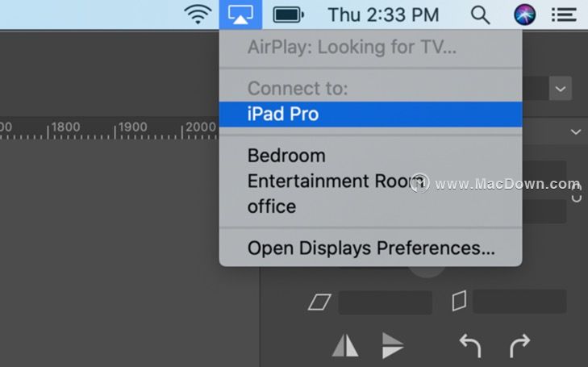The height and width of the screenshot is (367, 588).
Task: Connect to iPad Pro
Action: (x=370, y=114)
